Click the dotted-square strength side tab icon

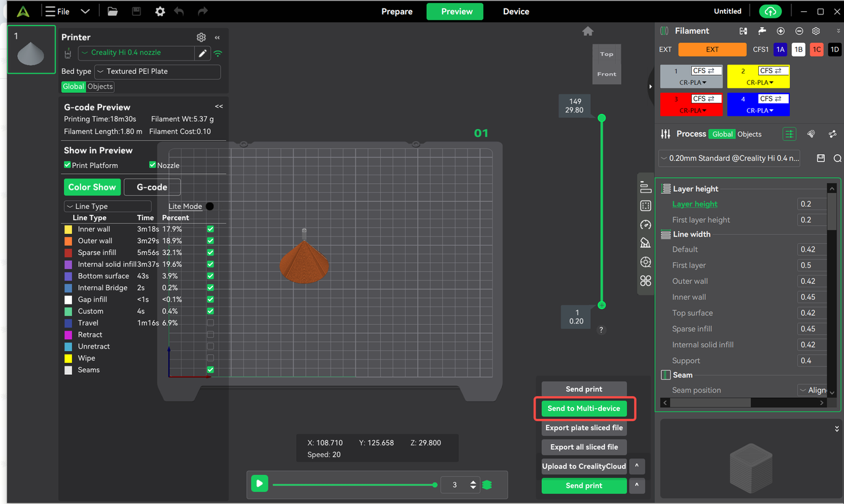[x=646, y=206]
